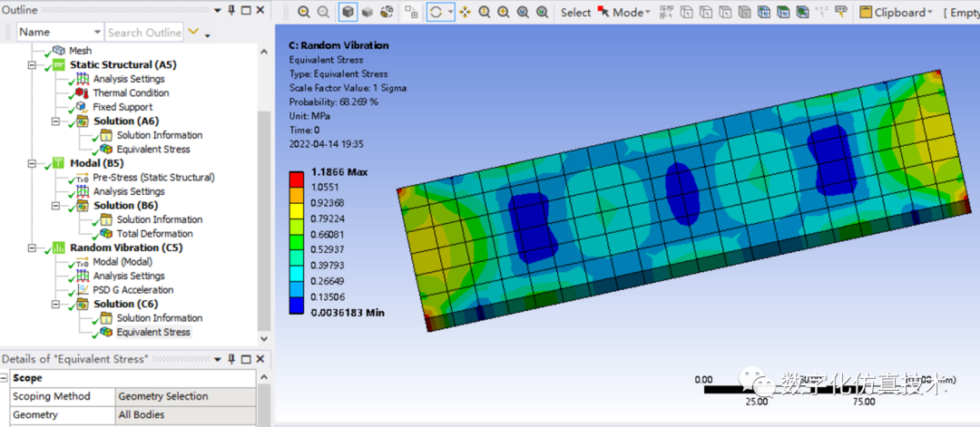The width and height of the screenshot is (980, 427).
Task: Click the magnifier icon just left of Select
Action: click(x=543, y=12)
